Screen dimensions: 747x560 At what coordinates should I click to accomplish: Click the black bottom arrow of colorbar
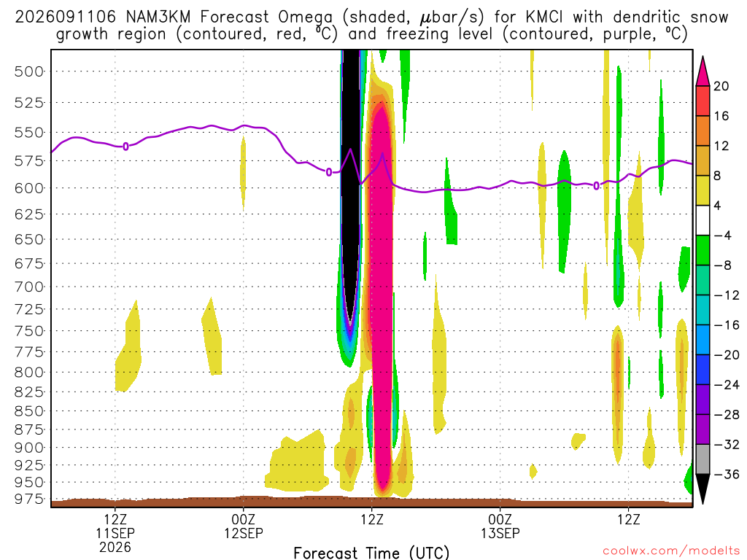click(703, 489)
